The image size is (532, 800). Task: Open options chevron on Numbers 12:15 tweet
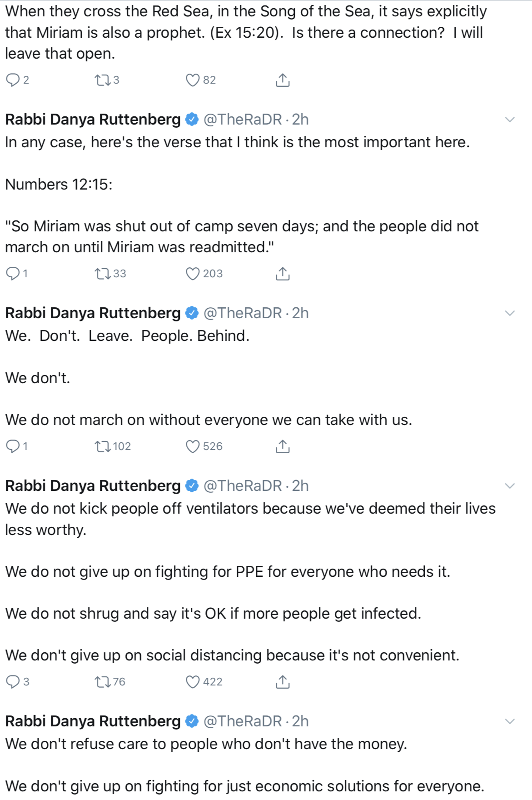point(510,120)
